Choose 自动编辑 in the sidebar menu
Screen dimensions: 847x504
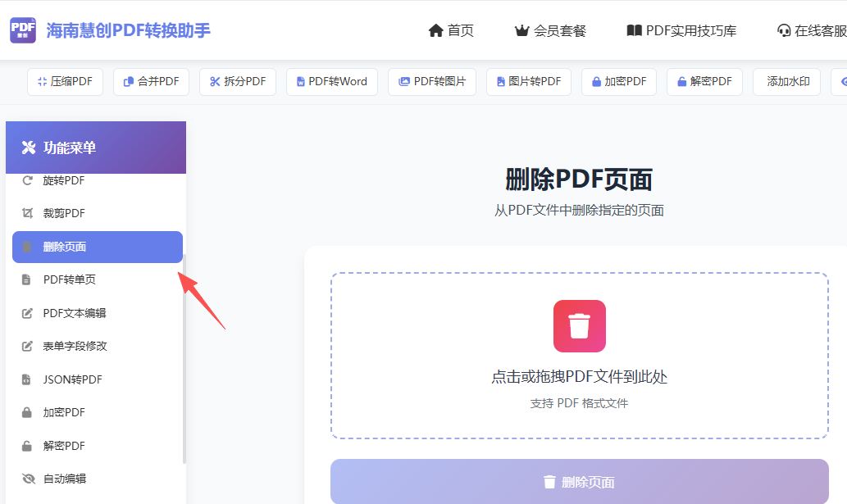pyautogui.click(x=98, y=479)
